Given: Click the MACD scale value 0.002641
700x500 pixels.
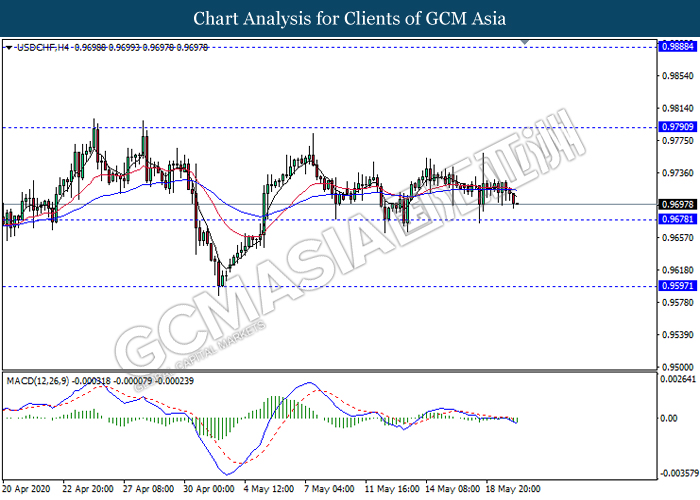Looking at the screenshot, I should [x=678, y=379].
